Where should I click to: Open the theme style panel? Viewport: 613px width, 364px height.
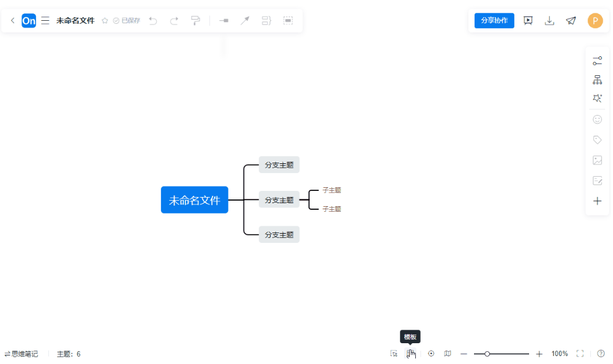[x=597, y=98]
